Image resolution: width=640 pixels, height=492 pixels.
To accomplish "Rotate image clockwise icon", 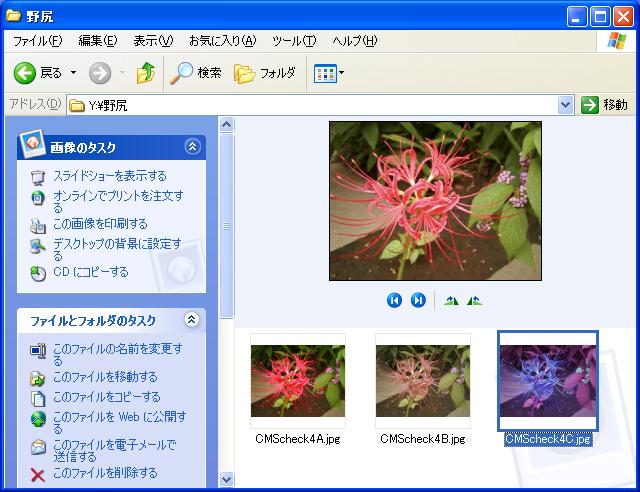I will 451,301.
